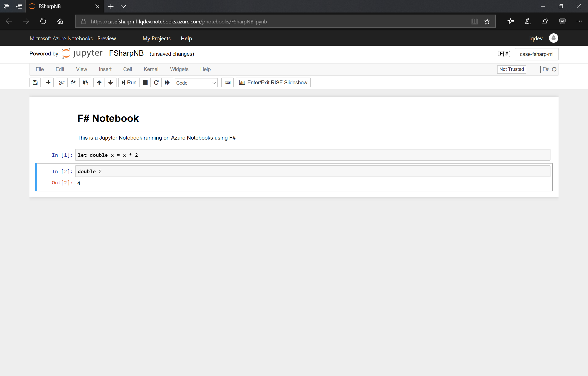
Task: Click Microsoft Azure Notebooks brand link
Action: [61, 39]
